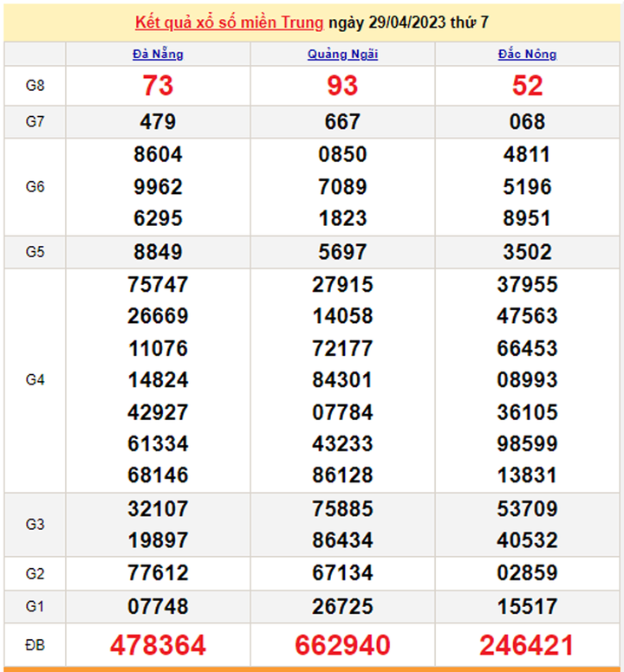Click the G4 row label

click(35, 379)
